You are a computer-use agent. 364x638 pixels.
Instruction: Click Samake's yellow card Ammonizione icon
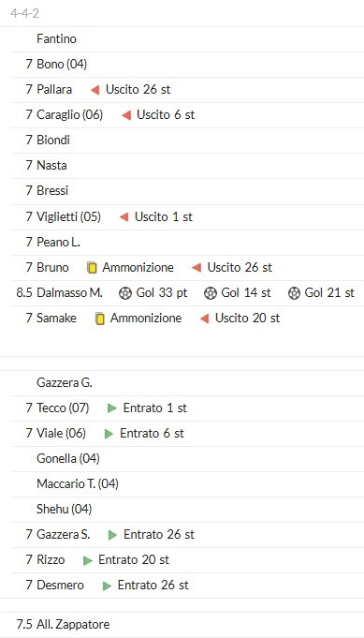pyautogui.click(x=100, y=319)
